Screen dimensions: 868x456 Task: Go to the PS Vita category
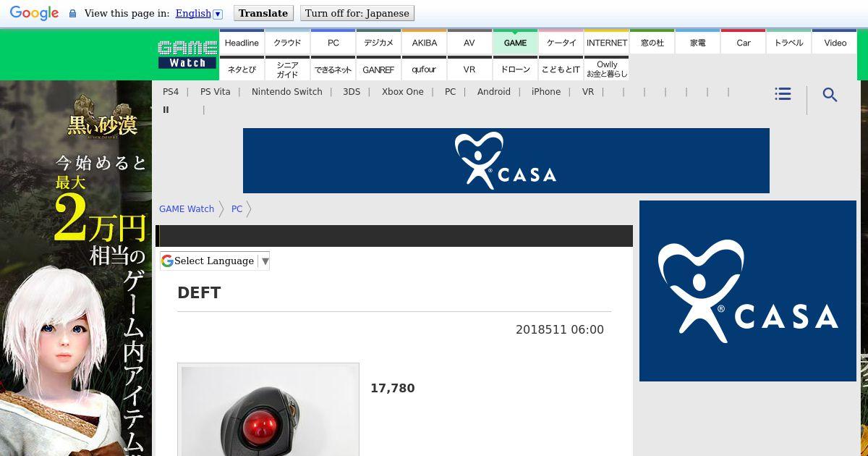click(x=216, y=92)
